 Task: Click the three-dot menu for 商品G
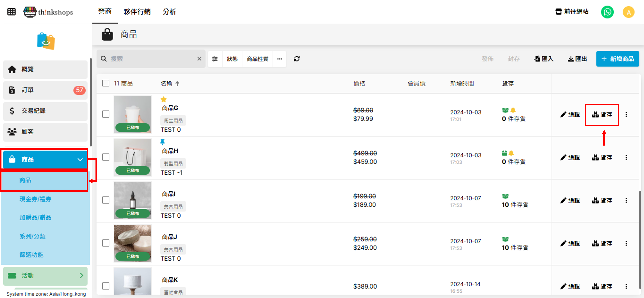(626, 115)
